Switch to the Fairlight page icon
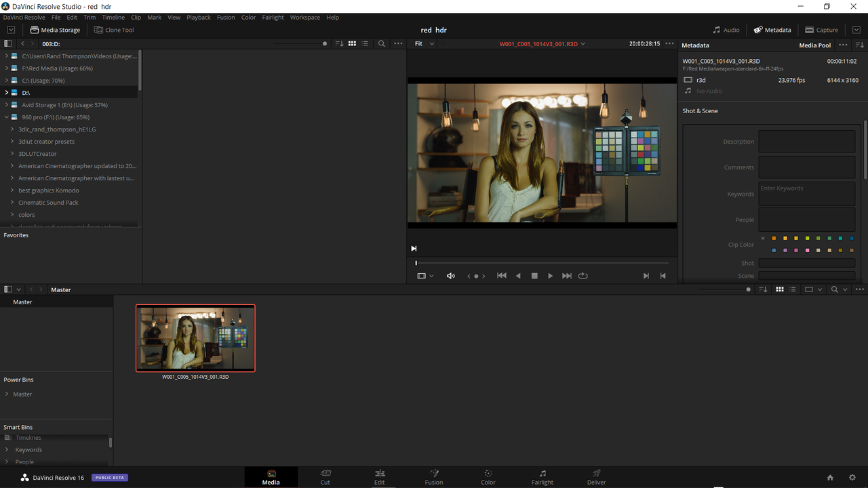Viewport: 868px width, 488px height. (542, 473)
